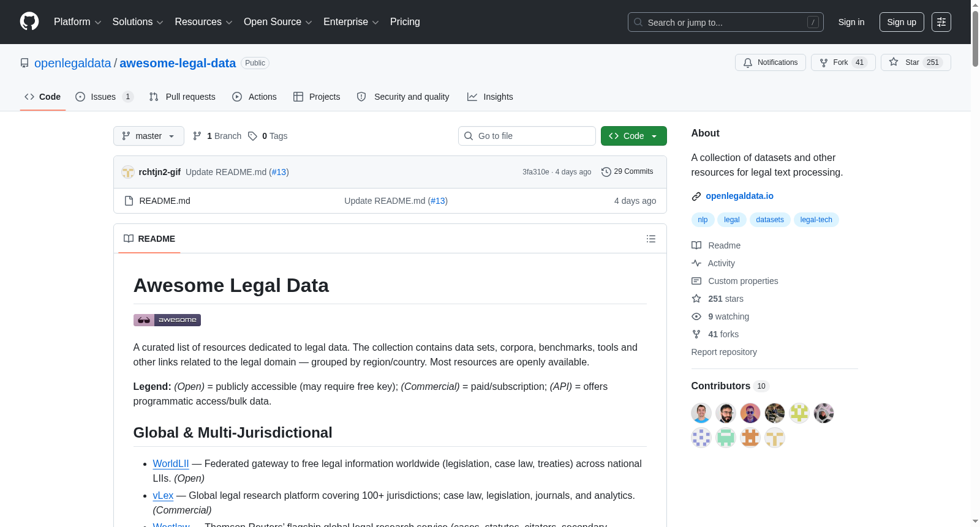Open Update README.md commit message in file row

coord(385,201)
